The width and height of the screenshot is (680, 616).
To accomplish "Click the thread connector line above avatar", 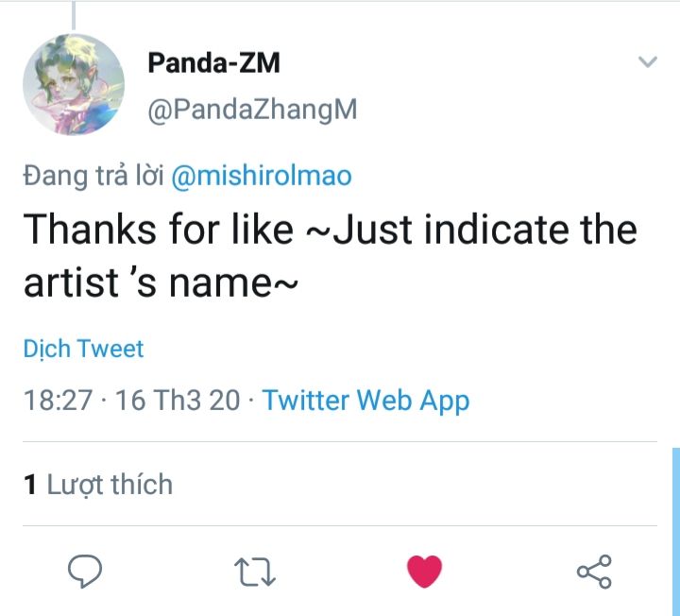I will click(x=74, y=11).
